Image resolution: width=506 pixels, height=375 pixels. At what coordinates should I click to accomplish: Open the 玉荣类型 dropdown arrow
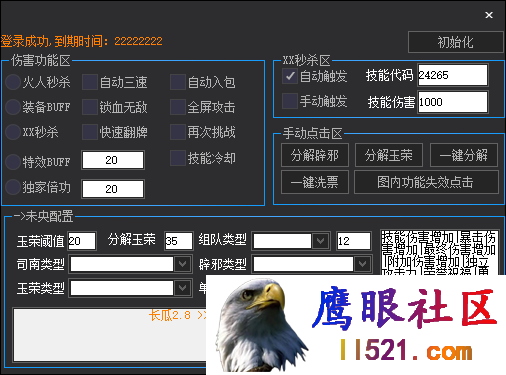[x=183, y=288]
